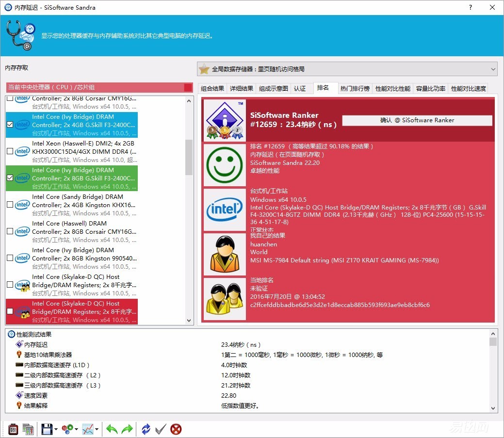
Task: Click Intel logo on Xeon Haswell-E row
Action: point(22,151)
